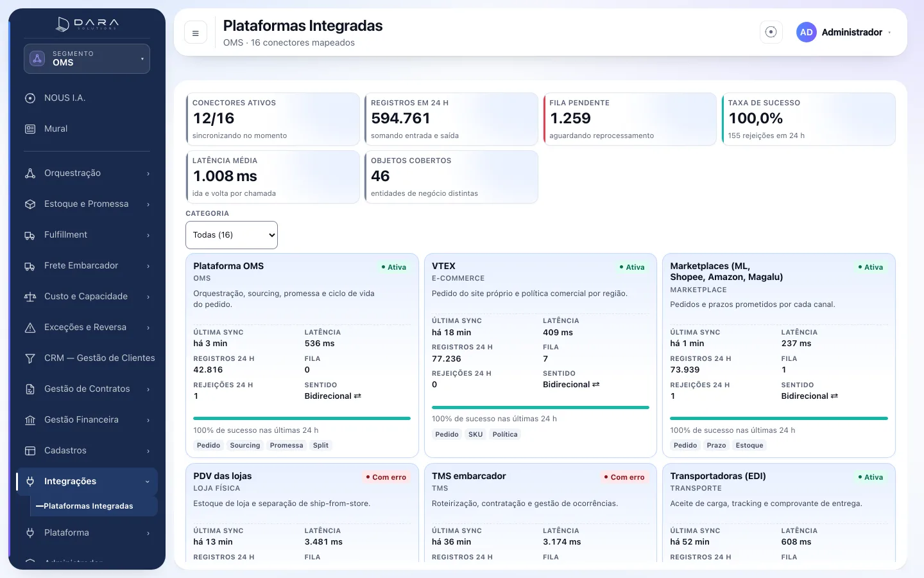Open the Administrador user menu arrow
924x578 pixels.
click(889, 33)
